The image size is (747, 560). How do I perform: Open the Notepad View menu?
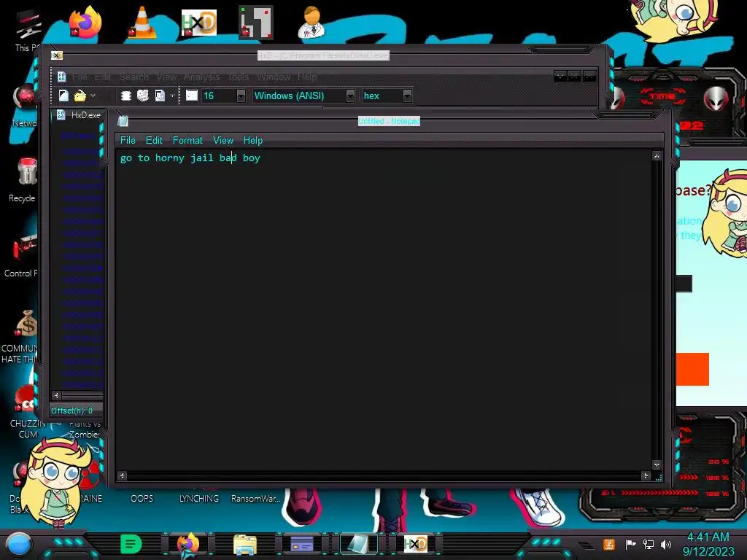pyautogui.click(x=223, y=141)
